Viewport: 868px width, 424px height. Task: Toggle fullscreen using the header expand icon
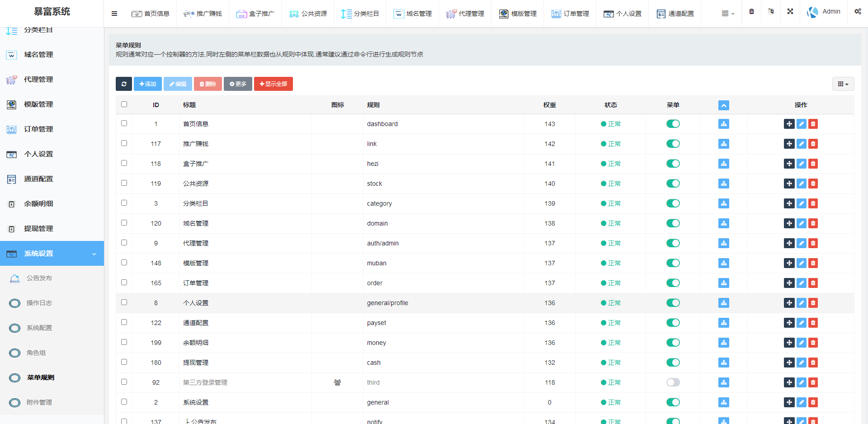coord(790,12)
